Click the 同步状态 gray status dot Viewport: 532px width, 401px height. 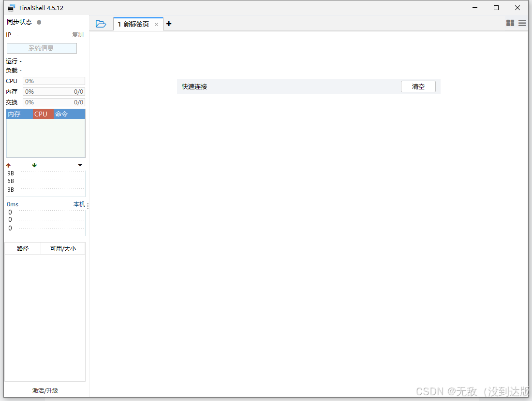39,22
